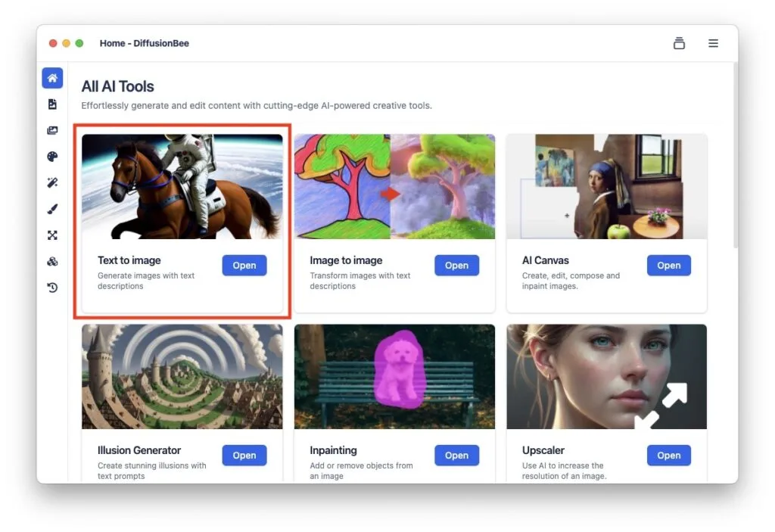Screen dimensions: 775x532
Task: Click the Girl with Pearl Earring thumbnail
Action: [x=606, y=186]
